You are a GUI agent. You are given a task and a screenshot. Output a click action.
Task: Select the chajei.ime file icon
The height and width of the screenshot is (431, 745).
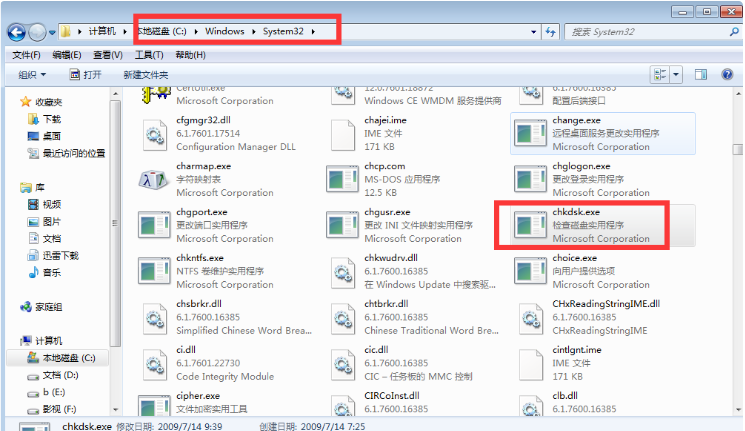point(343,135)
